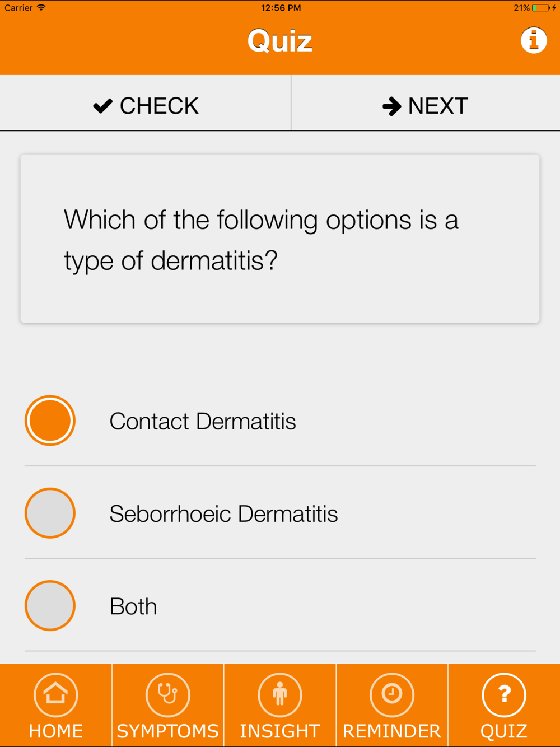Open Symptoms via stethoscope icon
The width and height of the screenshot is (560, 747).
[x=168, y=694]
